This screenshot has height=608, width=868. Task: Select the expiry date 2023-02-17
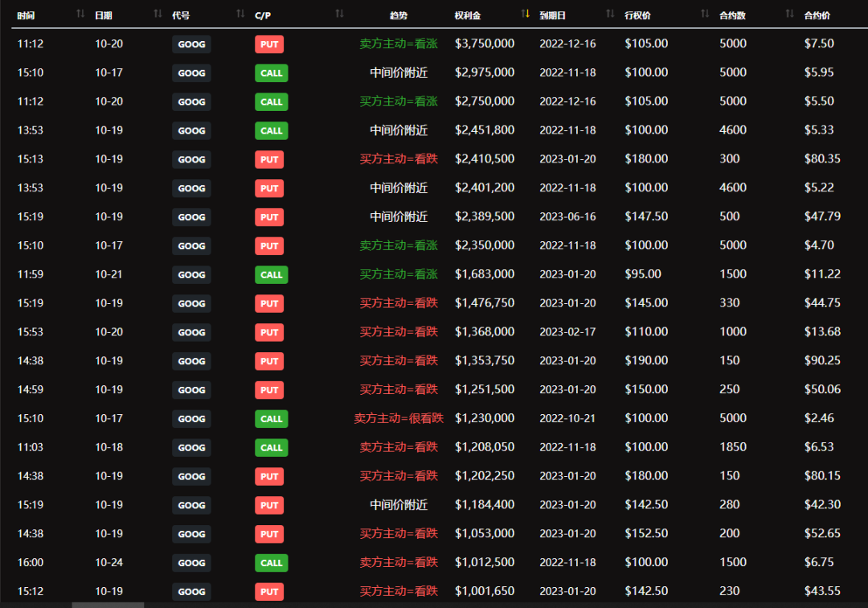click(567, 331)
